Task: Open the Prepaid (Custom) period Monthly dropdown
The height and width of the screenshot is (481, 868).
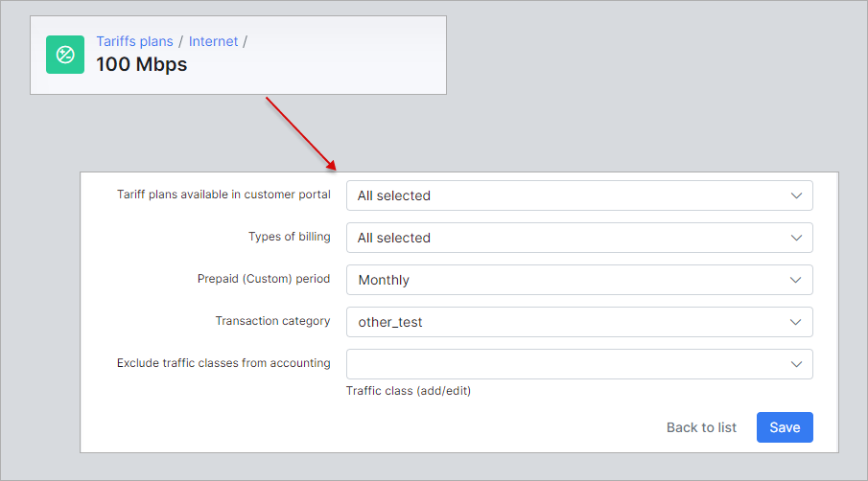Action: [579, 280]
